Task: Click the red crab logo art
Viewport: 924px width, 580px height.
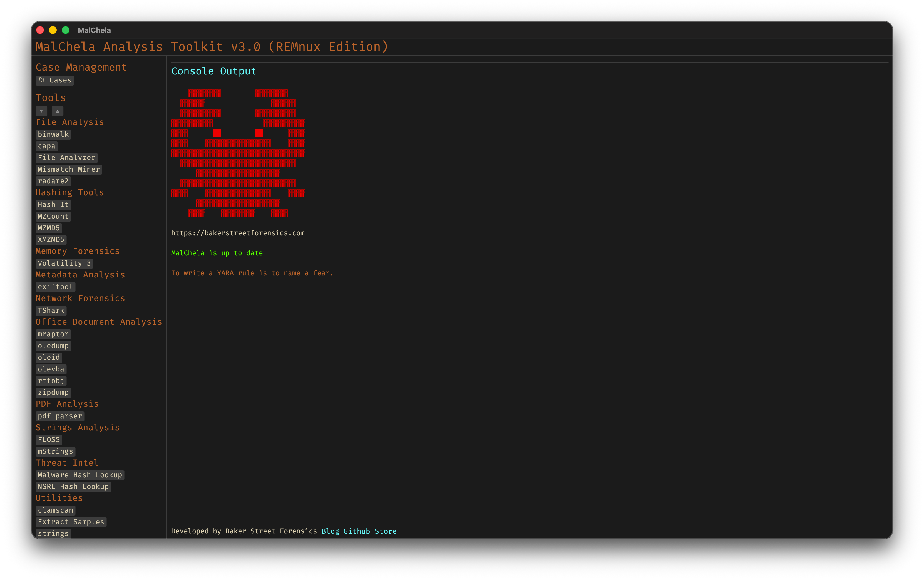Action: (238, 153)
